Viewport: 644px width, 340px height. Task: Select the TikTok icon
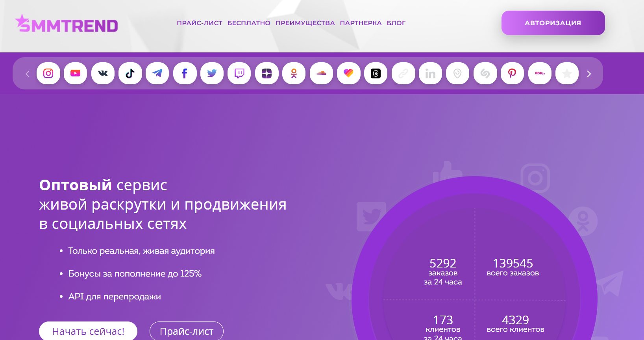point(130,73)
